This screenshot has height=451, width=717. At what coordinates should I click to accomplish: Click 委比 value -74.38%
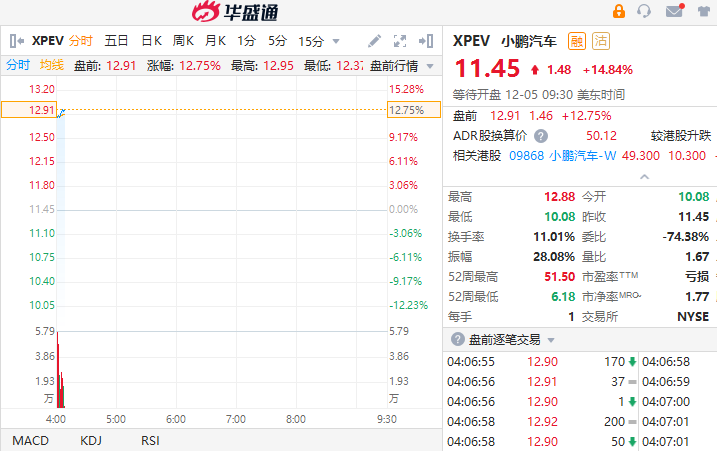click(685, 237)
